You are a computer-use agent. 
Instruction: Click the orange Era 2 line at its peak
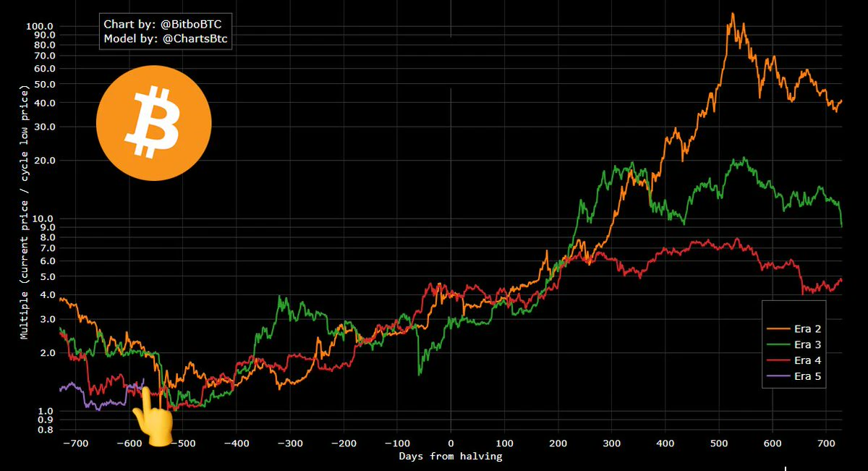point(733,14)
